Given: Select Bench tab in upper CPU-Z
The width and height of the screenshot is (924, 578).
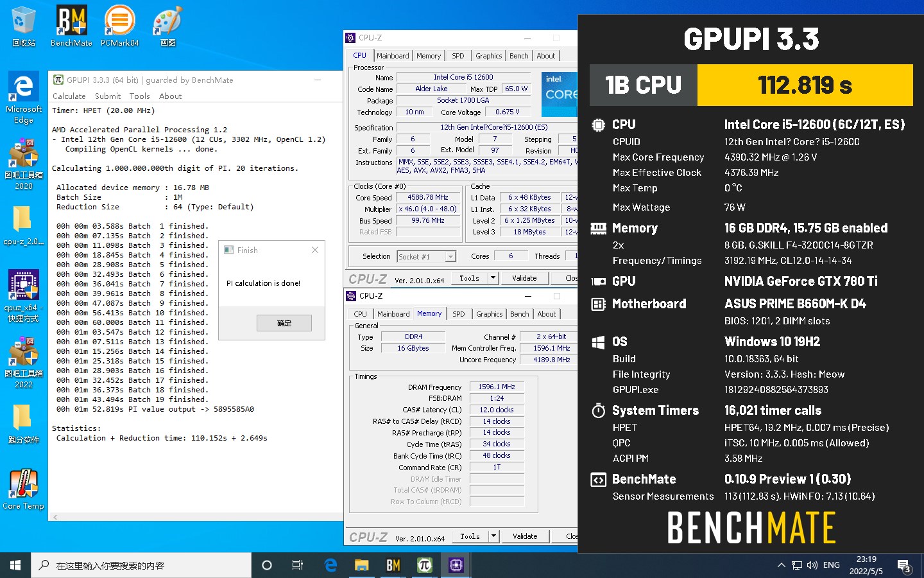Looking at the screenshot, I should coord(519,56).
